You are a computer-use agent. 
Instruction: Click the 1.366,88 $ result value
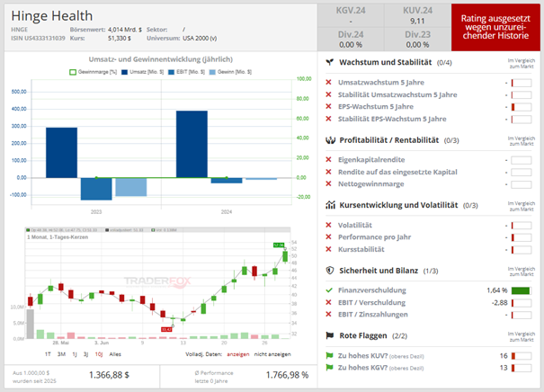(109, 375)
